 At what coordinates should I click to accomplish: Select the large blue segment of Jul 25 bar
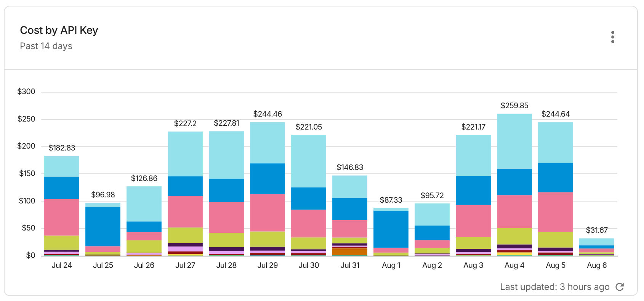point(103,227)
